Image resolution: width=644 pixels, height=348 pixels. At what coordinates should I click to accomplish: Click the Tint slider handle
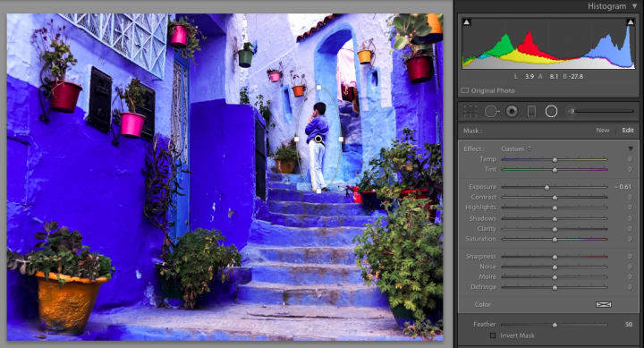(x=555, y=170)
